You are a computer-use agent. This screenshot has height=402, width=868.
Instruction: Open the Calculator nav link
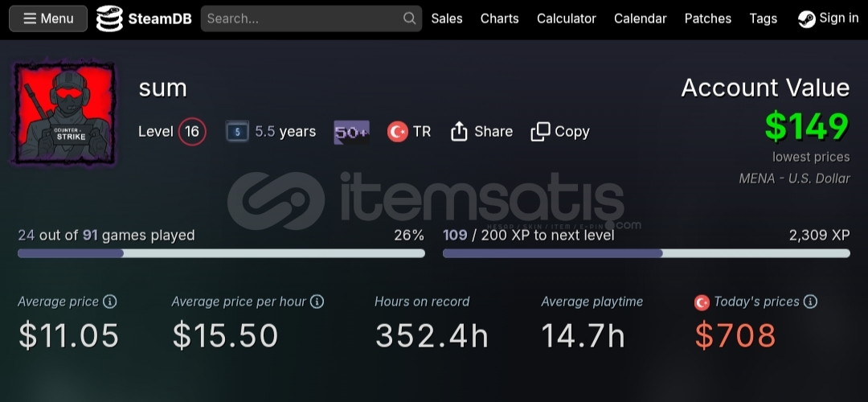[567, 18]
